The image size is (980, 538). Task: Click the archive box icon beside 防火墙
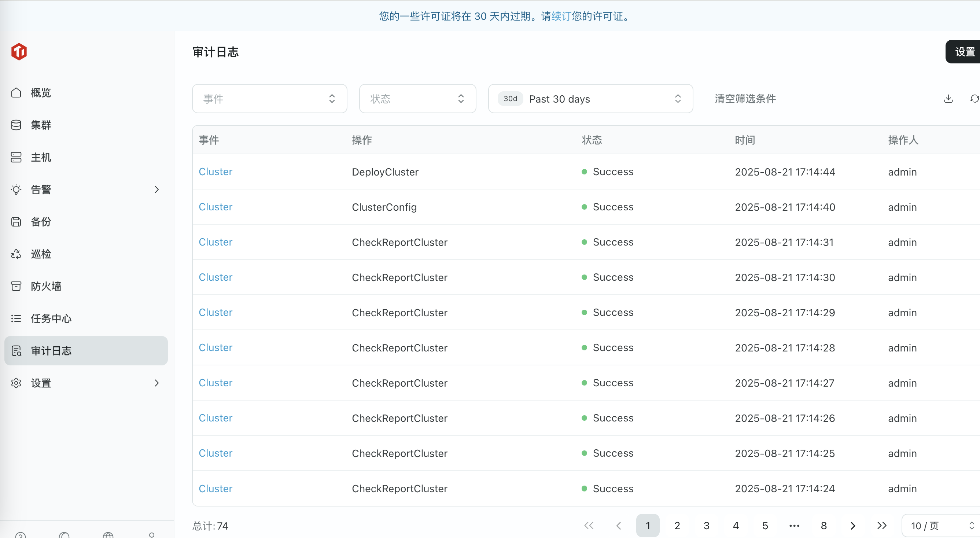pos(16,286)
